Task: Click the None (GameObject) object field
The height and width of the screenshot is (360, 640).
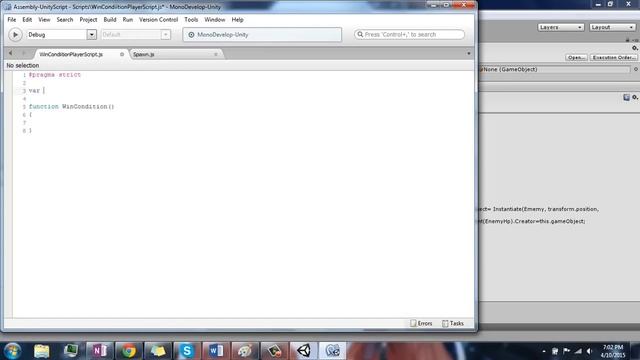Action: point(555,69)
